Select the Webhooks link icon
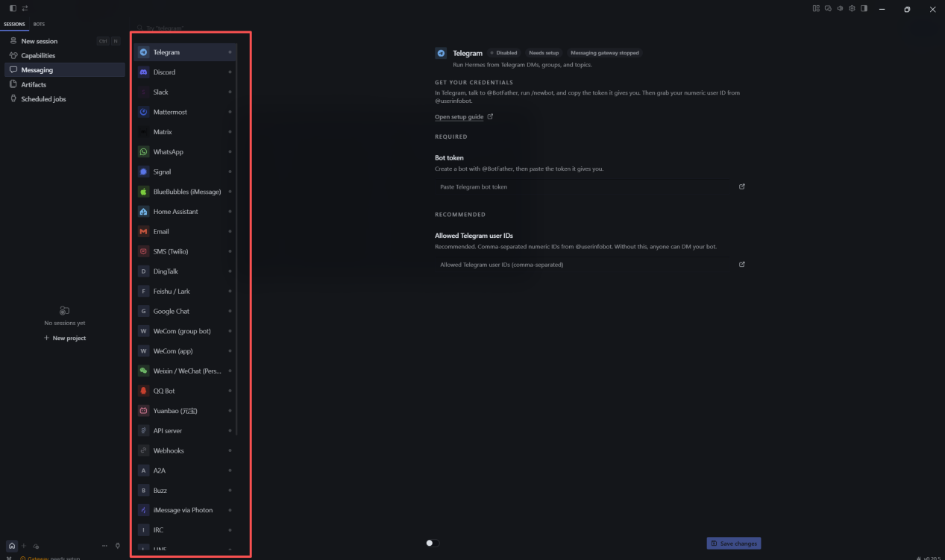This screenshot has width=945, height=560. [x=144, y=450]
